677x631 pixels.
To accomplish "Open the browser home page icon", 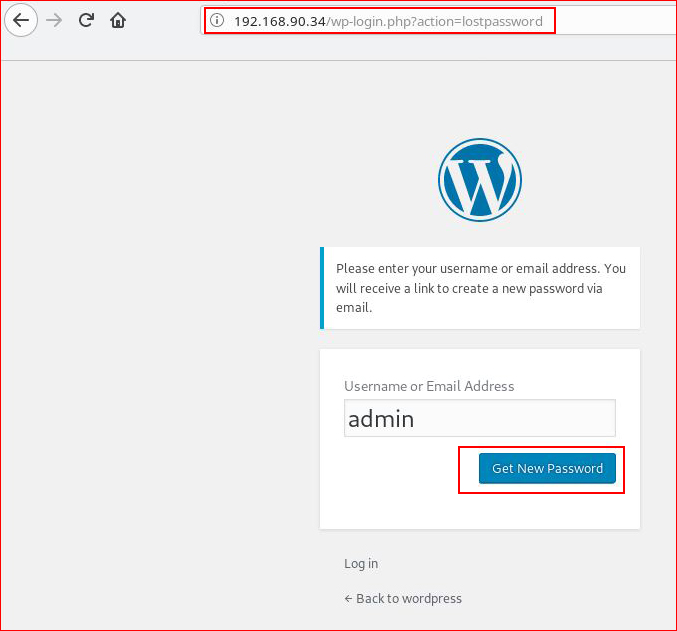I will 118,20.
